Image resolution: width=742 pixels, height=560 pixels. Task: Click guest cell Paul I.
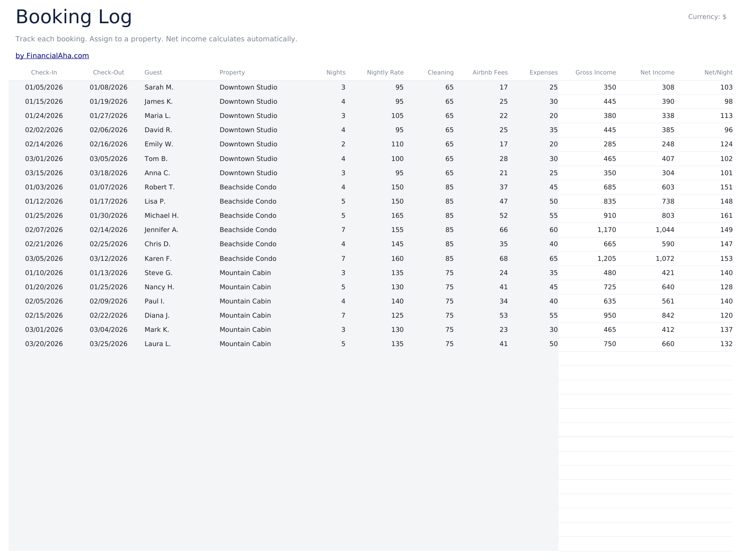(x=155, y=301)
